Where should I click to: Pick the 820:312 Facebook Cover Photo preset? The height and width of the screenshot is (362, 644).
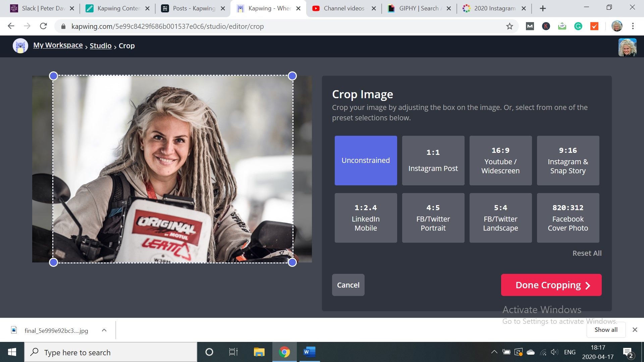pyautogui.click(x=568, y=218)
